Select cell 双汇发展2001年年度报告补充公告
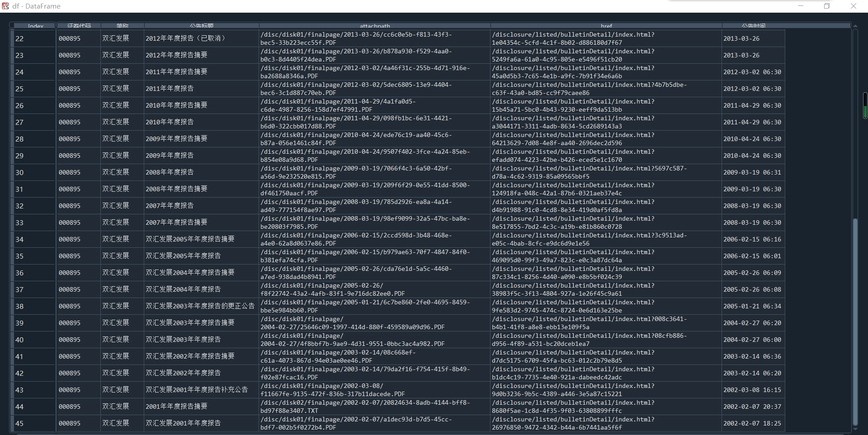Viewport: 868px width, 435px height. [202, 390]
